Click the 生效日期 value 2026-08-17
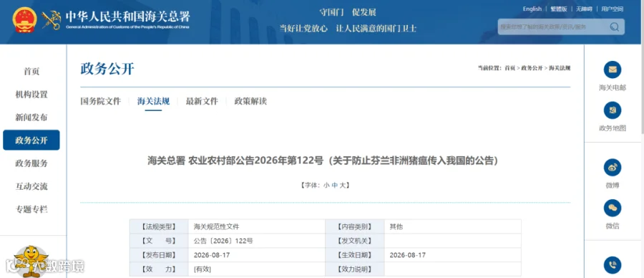Viewport: 644px width, 278px height. (x=453, y=255)
